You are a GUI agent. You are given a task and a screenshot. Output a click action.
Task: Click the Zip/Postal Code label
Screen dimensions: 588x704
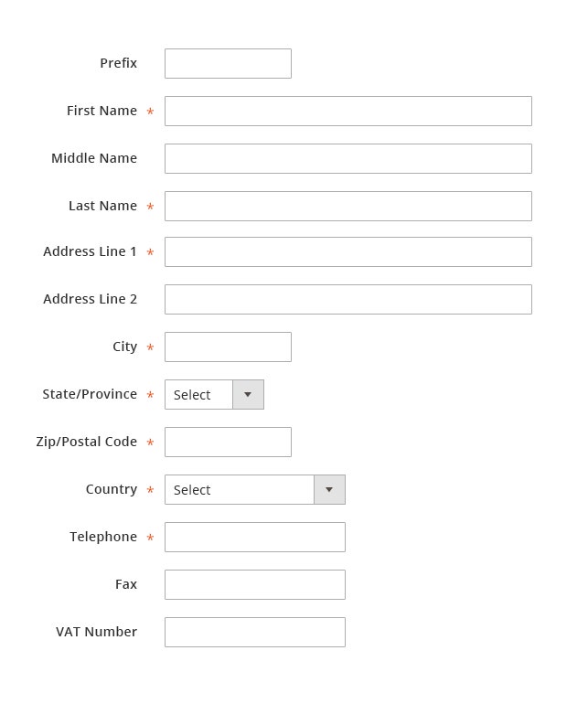click(87, 442)
